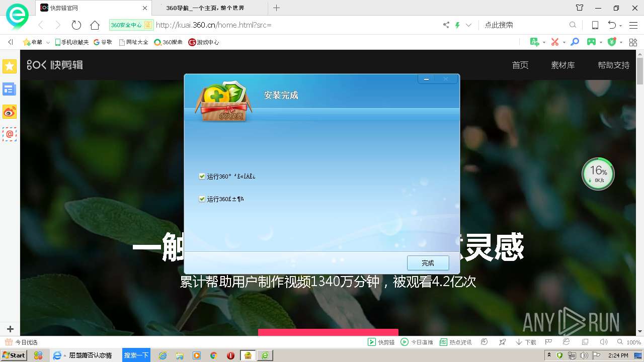Screen dimensions: 644x362
Task: Open dropdown beside scissors screenshot icon
Action: coord(564,43)
